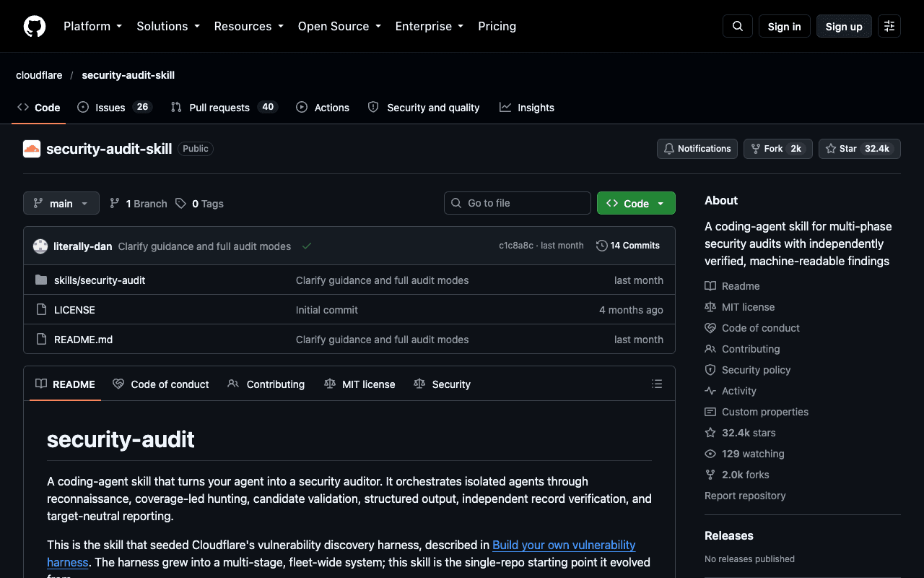Viewport: 924px width, 578px height.
Task: Click literally-dan's avatar image
Action: coord(40,246)
